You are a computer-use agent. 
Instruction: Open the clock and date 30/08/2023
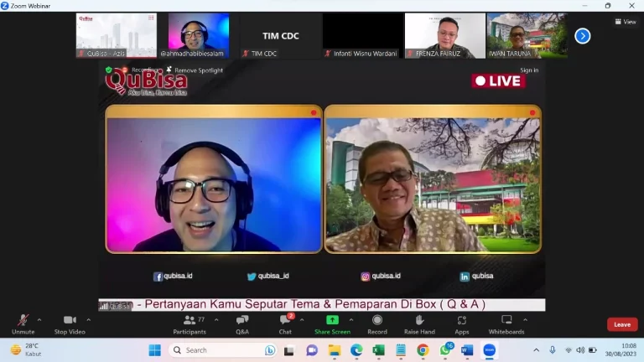[621, 349]
